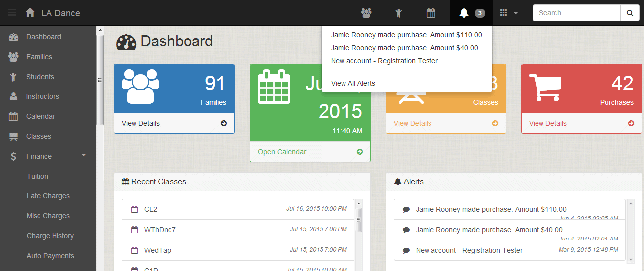Click View Details on Purchases card
Screen dimensions: 644x271
coord(547,123)
